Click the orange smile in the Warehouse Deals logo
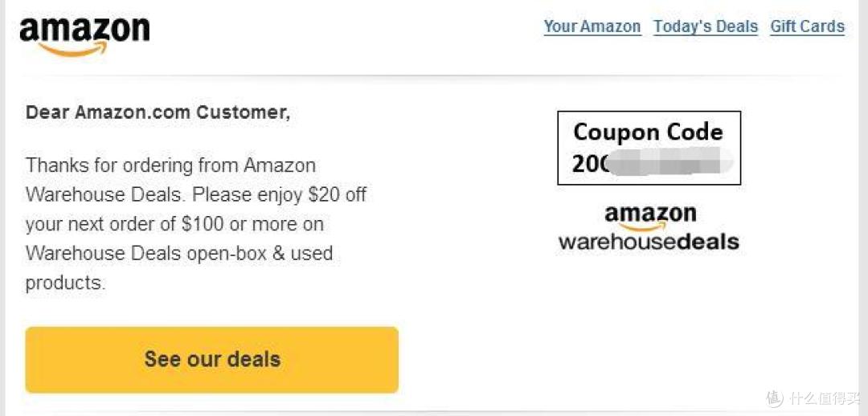Viewport: 868px width, 416px height. point(643,226)
